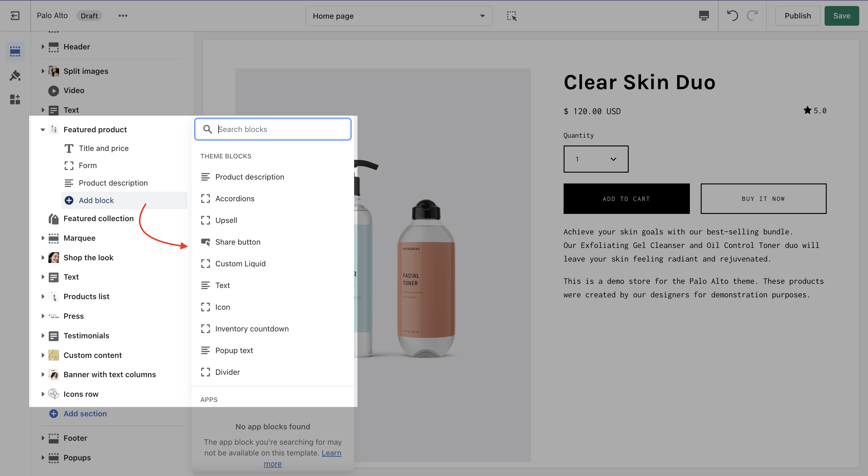The image size is (868, 476).
Task: Click the redo arrow icon
Action: pos(752,15)
